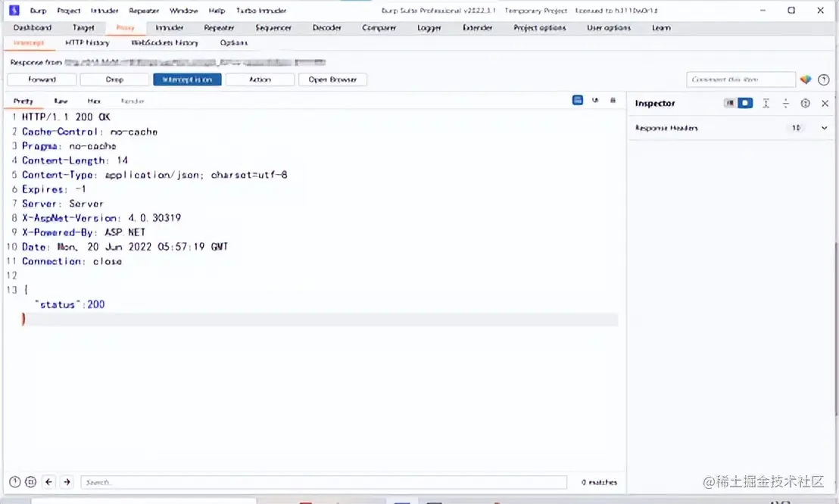Open the Extender tab
The width and height of the screenshot is (839, 504).
[477, 28]
